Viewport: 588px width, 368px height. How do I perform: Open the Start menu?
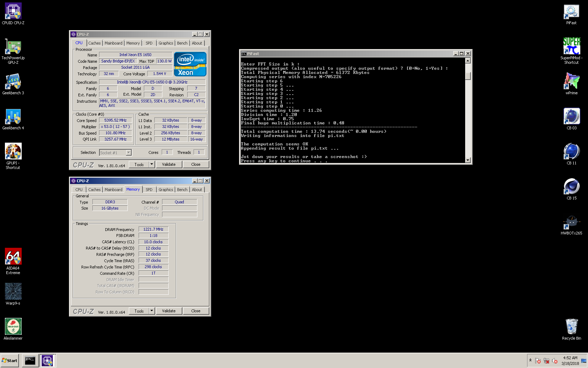click(x=10, y=360)
